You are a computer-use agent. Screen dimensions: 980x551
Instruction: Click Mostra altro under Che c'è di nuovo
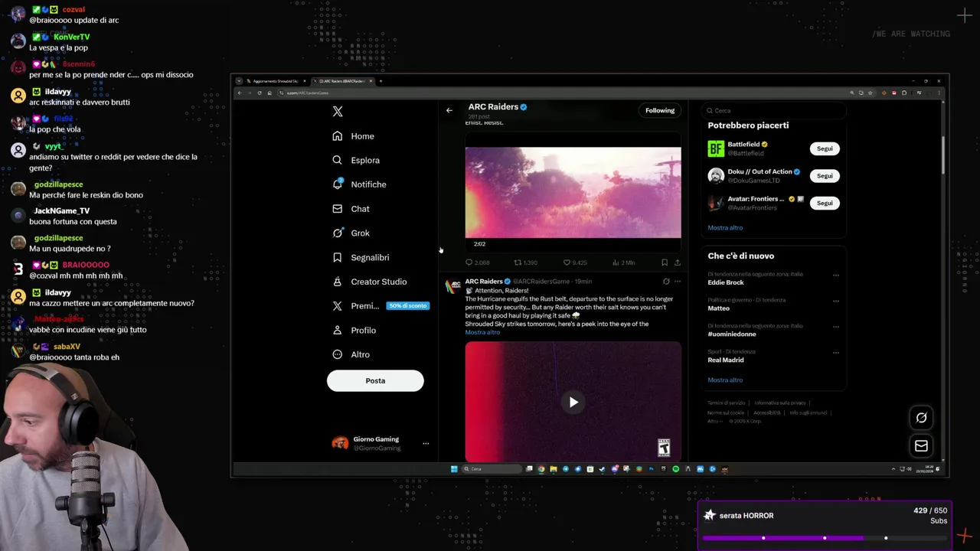[725, 380]
